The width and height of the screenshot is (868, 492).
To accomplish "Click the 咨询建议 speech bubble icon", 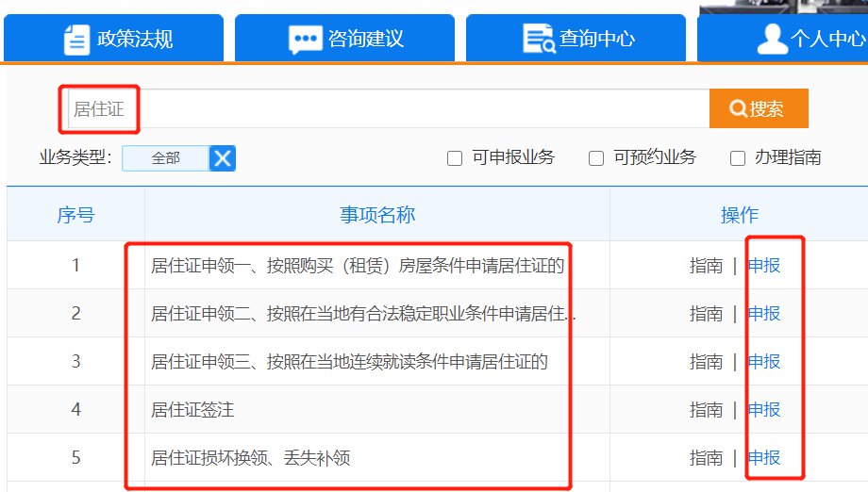I will coord(305,40).
